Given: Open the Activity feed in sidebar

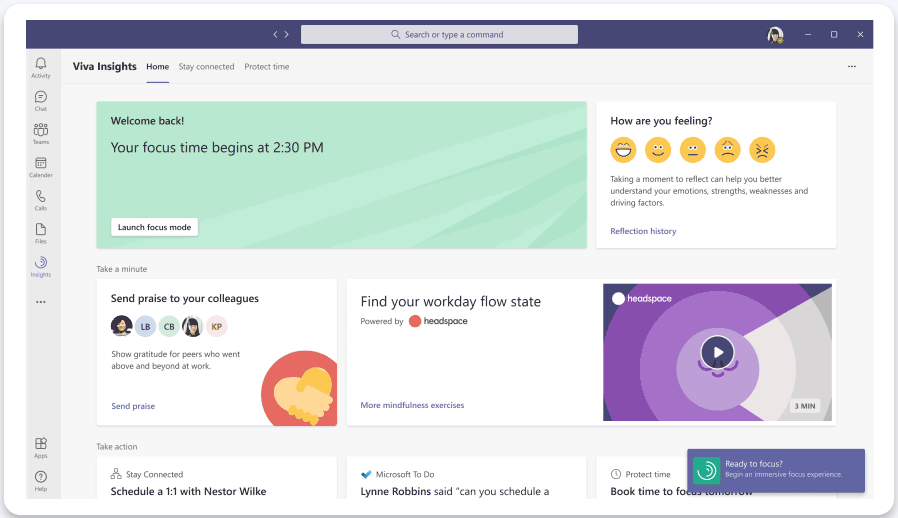Looking at the screenshot, I should pos(41,67).
